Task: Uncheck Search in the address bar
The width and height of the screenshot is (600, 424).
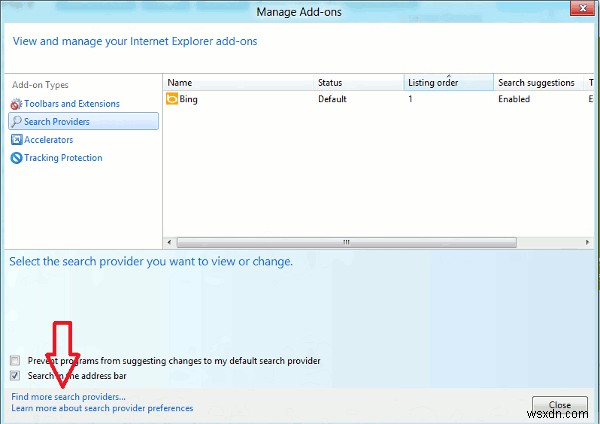Action: [x=15, y=375]
